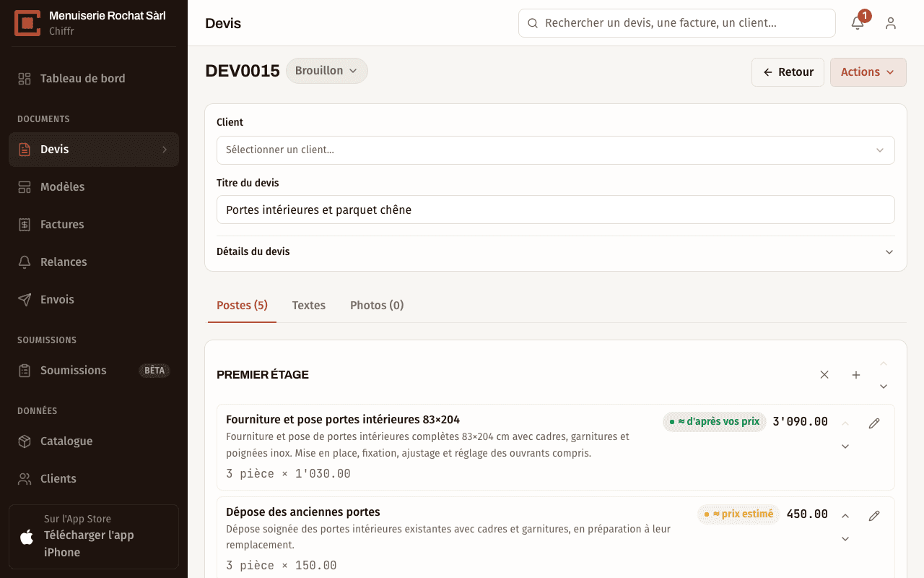Click the Factures invoice icon
The height and width of the screenshot is (578, 924).
coord(25,225)
